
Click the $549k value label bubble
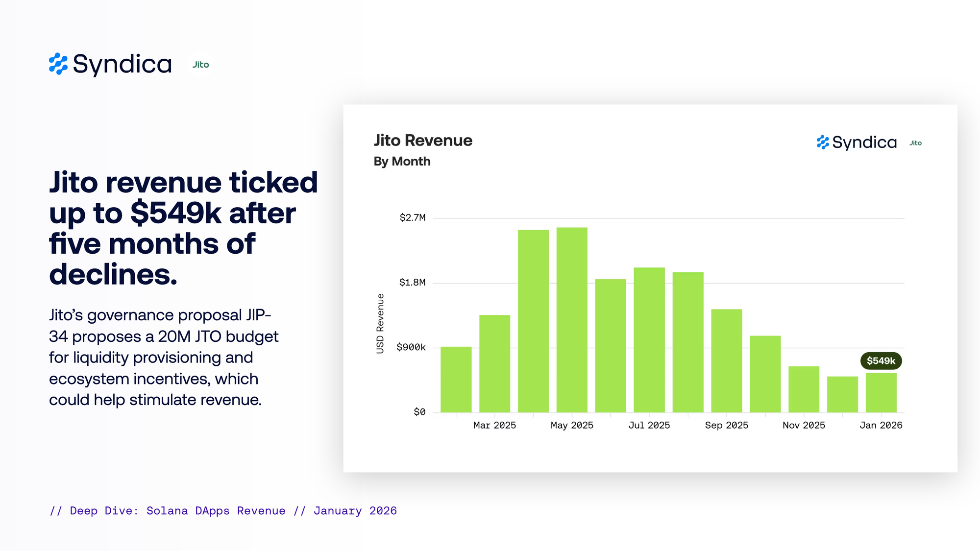point(881,361)
